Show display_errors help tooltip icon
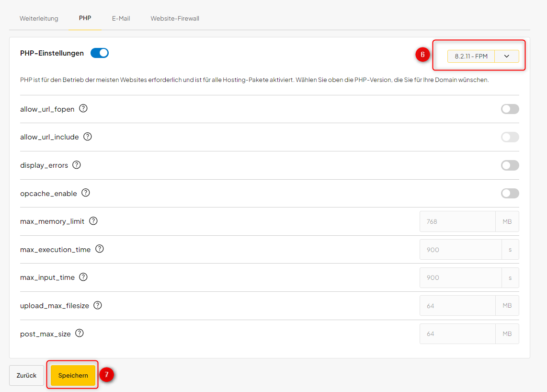The image size is (547, 392). [77, 165]
